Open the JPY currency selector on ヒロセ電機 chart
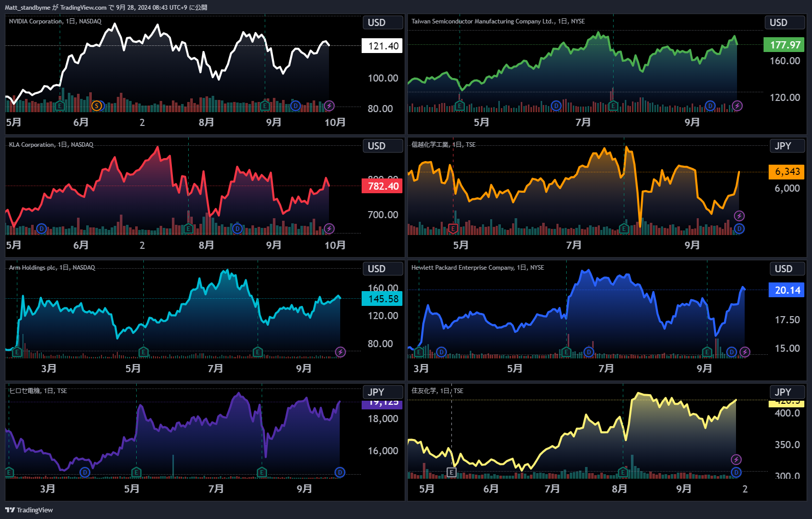The image size is (812, 519). [383, 392]
